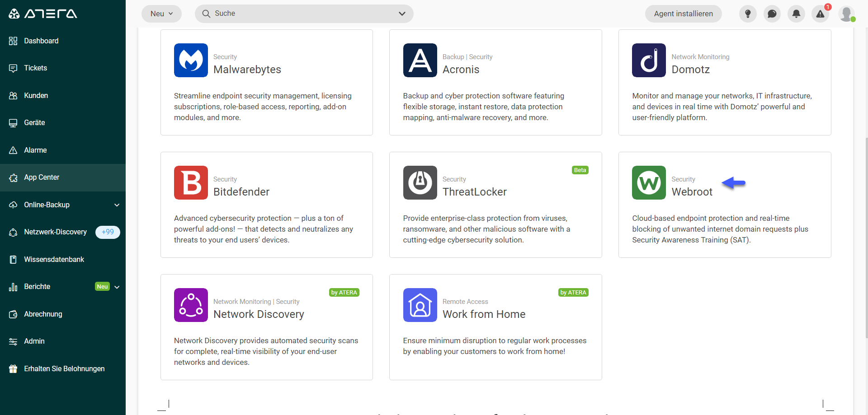The width and height of the screenshot is (868, 415).
Task: Click the page vertical scrollbar
Action: (x=866, y=237)
